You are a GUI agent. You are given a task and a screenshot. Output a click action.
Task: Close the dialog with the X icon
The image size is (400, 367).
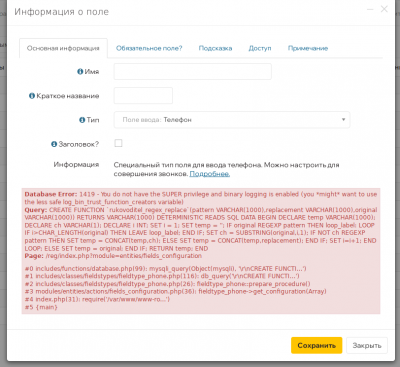tap(384, 9)
